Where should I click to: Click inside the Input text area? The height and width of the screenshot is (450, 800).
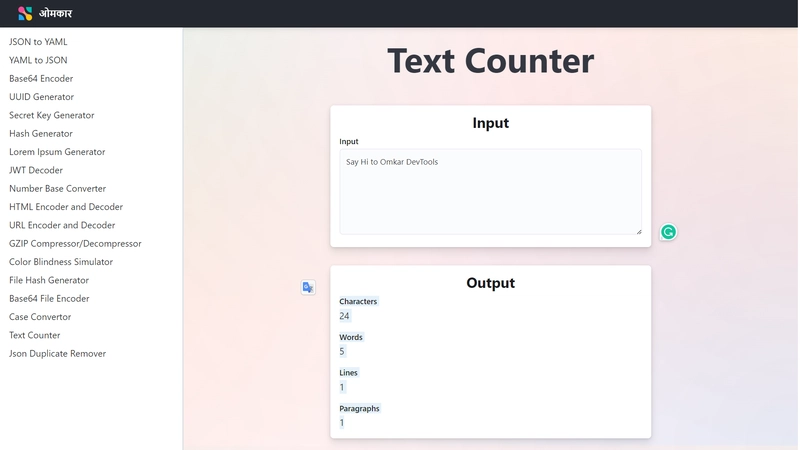coord(490,192)
